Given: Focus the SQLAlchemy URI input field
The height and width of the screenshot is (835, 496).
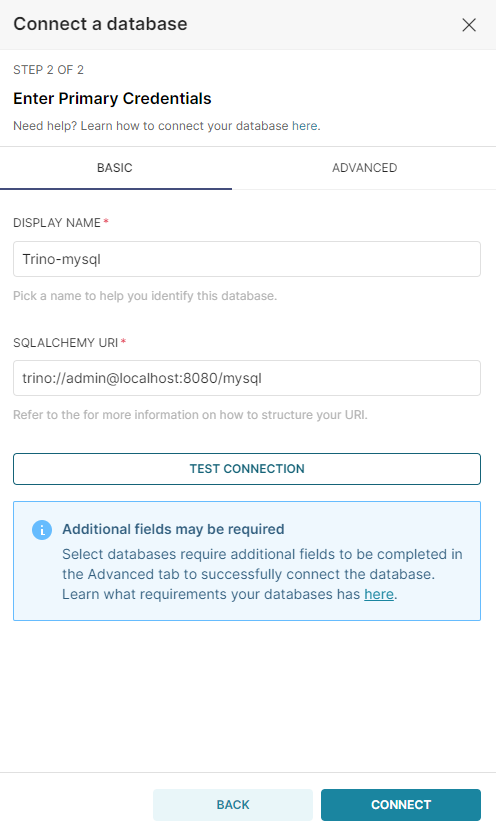Looking at the screenshot, I should (247, 378).
